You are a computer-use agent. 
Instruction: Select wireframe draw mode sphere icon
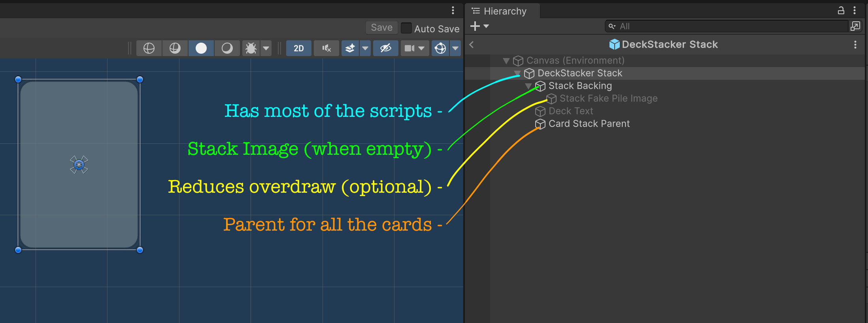click(x=149, y=48)
